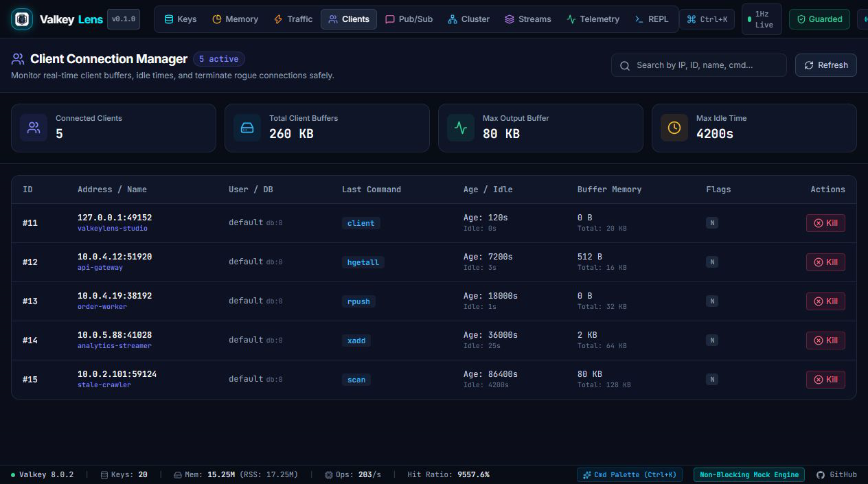Click the 80 KB buffer value for #15

pos(590,374)
